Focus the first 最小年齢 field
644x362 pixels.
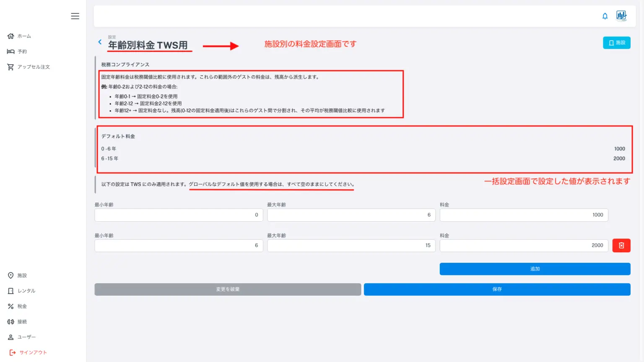[179, 215]
